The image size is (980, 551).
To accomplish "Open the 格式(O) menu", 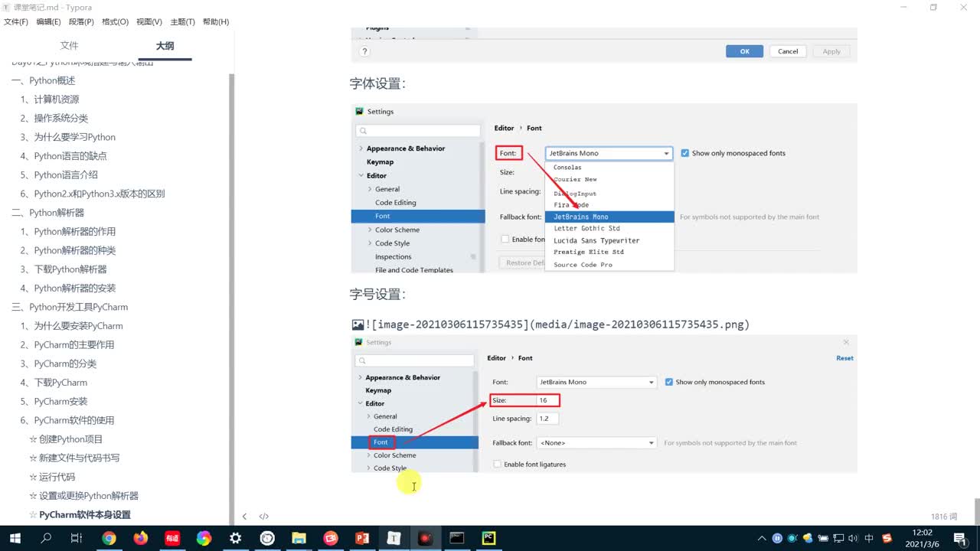I will 116,21.
